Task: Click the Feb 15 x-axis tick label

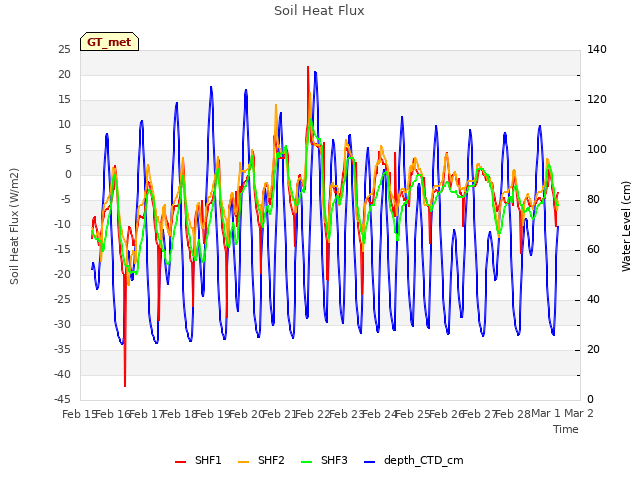Action: tap(80, 414)
